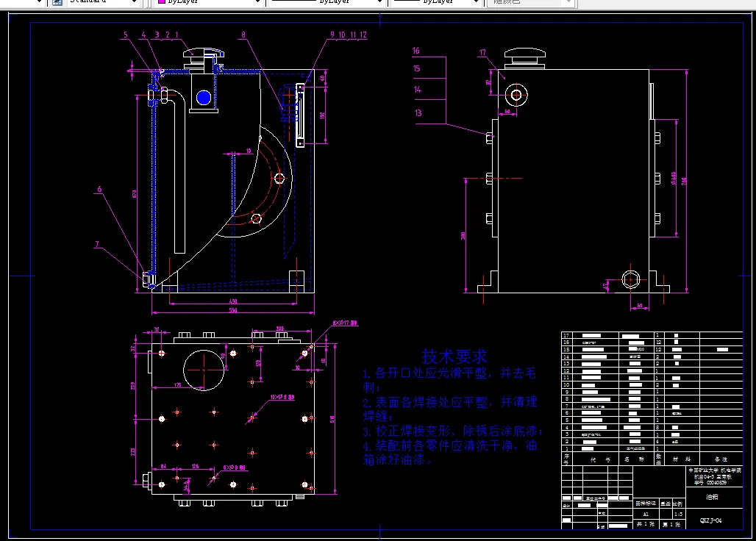756x541 pixels.
Task: Select balloon number 15 in the side view
Action: point(416,68)
